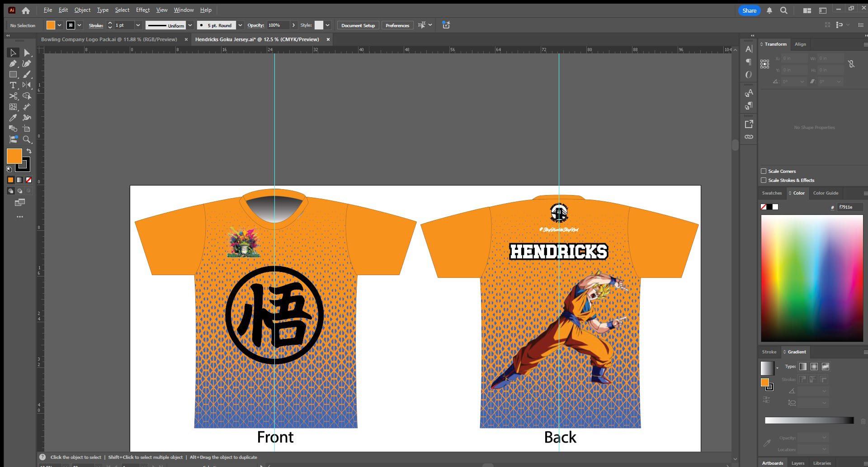Open the OpenType panel icon

click(x=749, y=75)
